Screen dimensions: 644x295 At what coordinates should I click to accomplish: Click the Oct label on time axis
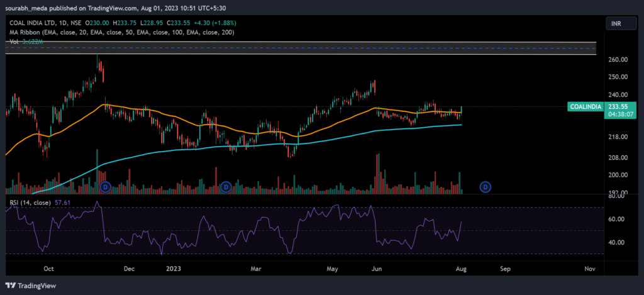pos(49,269)
